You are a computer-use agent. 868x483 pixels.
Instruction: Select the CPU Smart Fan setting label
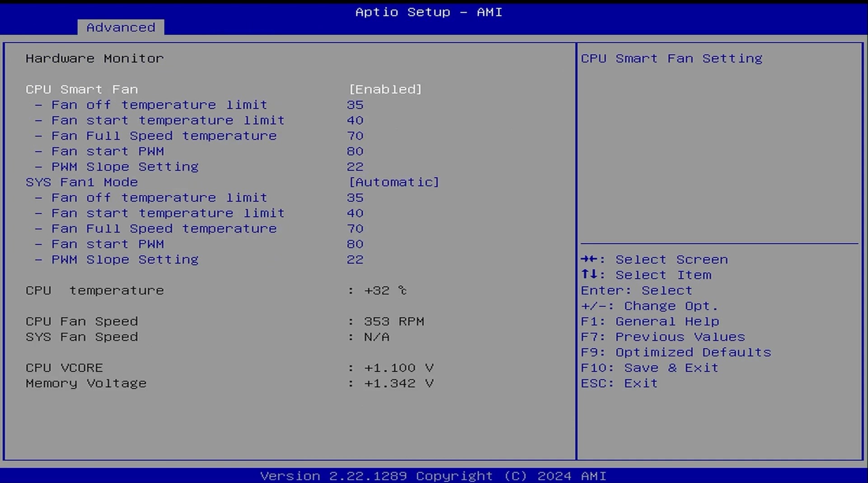point(82,90)
